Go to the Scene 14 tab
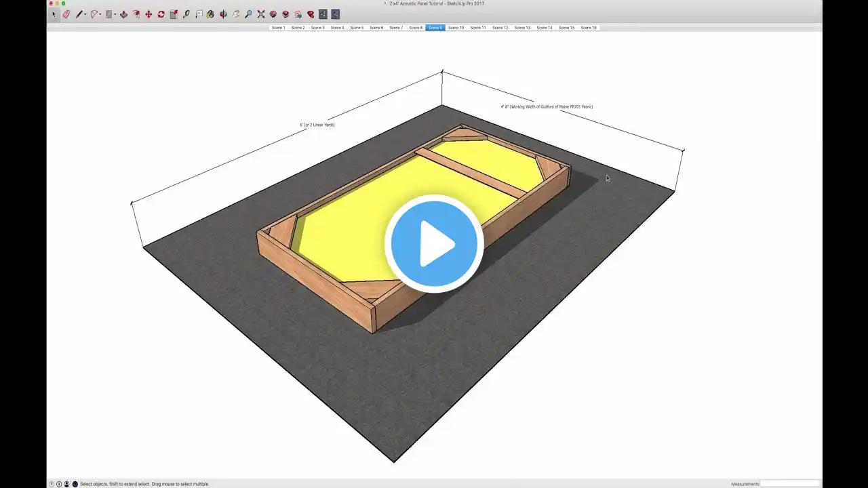 pos(545,28)
